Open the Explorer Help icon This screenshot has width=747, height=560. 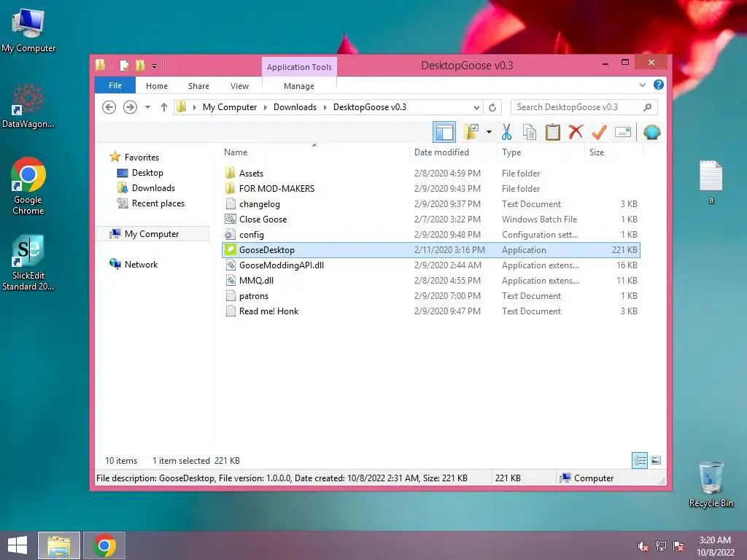(x=659, y=85)
